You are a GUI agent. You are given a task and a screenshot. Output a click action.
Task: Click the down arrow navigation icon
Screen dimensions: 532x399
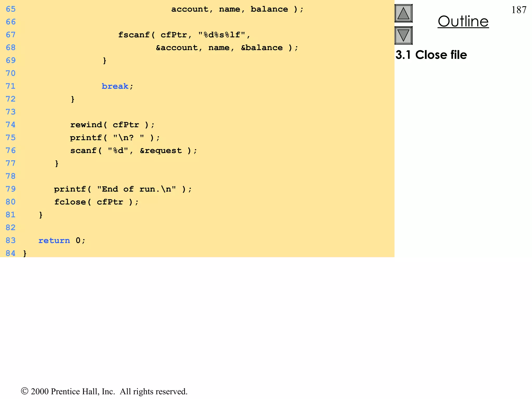point(403,35)
